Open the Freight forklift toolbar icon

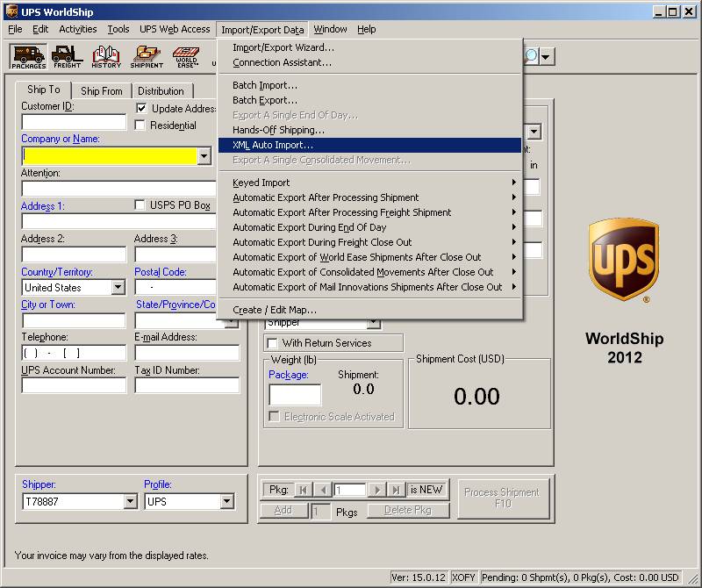[x=68, y=56]
